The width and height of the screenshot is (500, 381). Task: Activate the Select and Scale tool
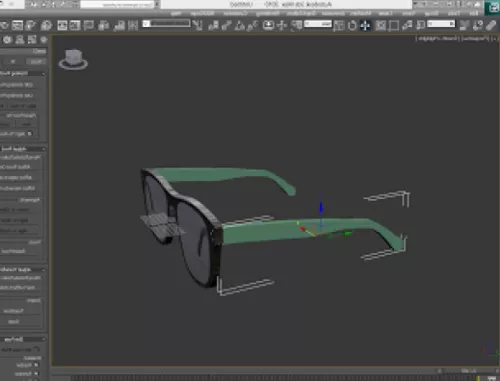pyautogui.click(x=339, y=25)
